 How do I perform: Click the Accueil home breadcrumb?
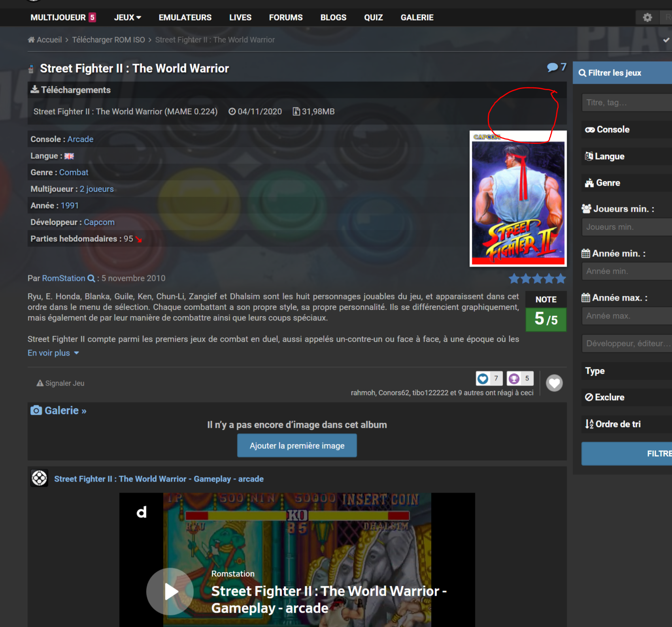tap(45, 40)
